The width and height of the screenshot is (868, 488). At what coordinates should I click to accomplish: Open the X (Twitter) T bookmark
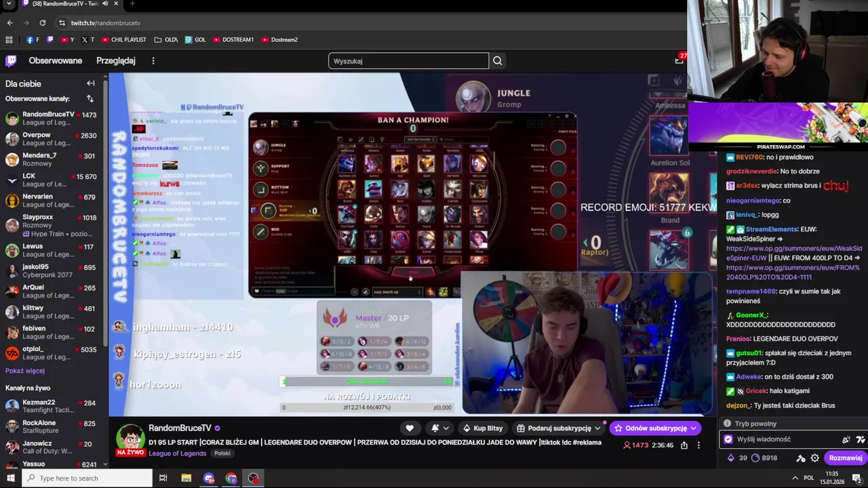click(88, 39)
